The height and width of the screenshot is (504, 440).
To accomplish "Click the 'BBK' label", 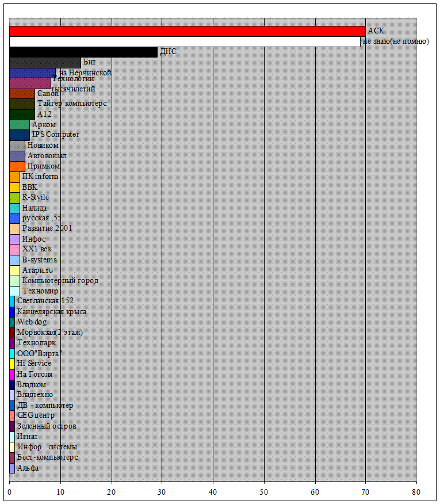I will (x=29, y=187).
